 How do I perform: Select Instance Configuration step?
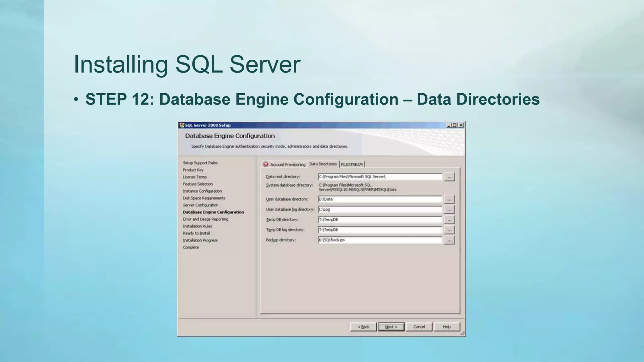tap(202, 191)
